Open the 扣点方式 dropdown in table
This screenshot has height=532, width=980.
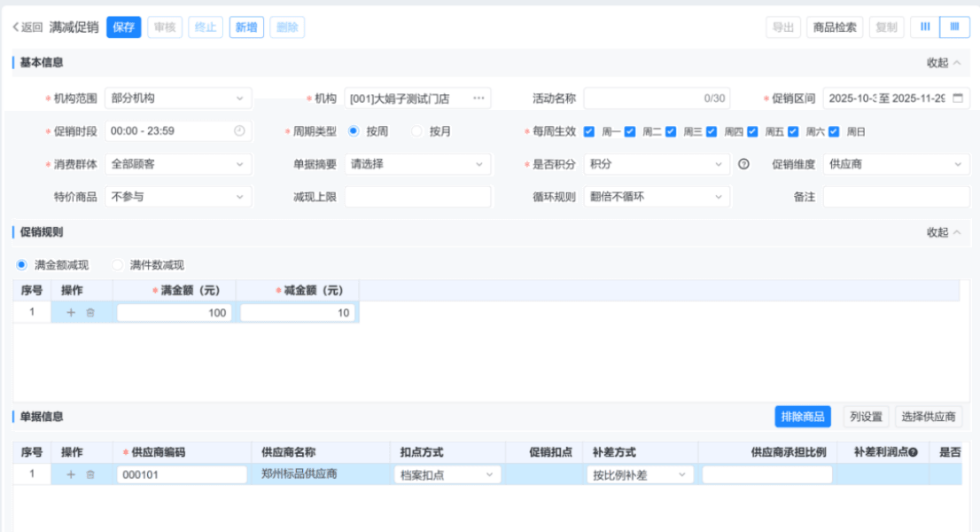[447, 475]
